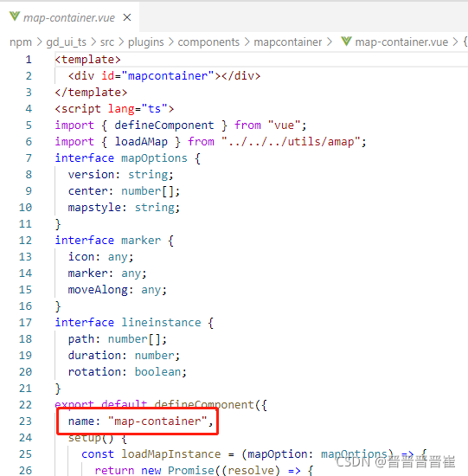Click the Vue icon in breadcrumb

pos(346,42)
